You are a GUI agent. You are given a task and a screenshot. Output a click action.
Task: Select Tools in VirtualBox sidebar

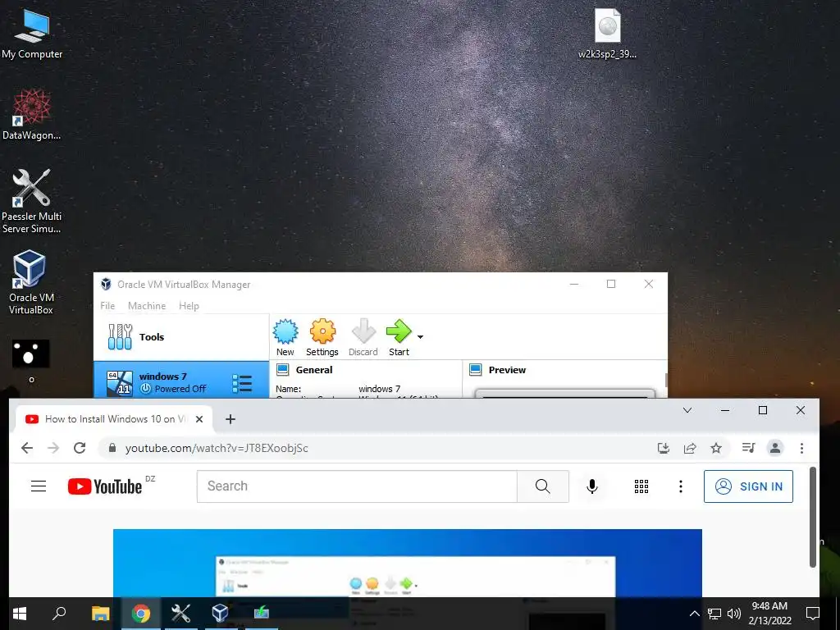181,337
